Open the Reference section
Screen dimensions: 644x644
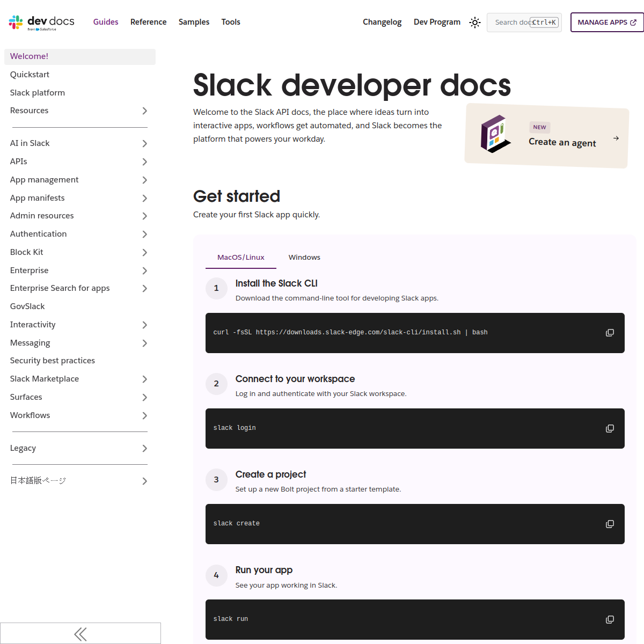(x=148, y=22)
